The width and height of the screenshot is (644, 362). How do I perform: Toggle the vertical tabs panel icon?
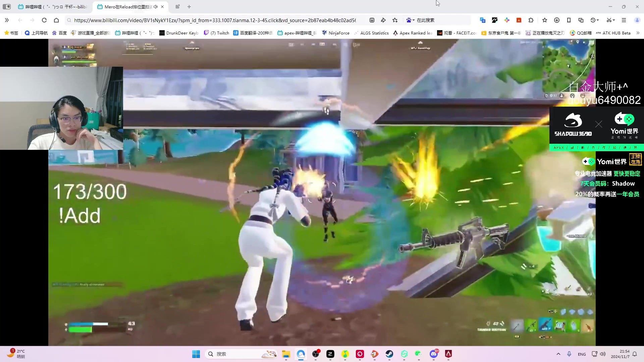7,7
